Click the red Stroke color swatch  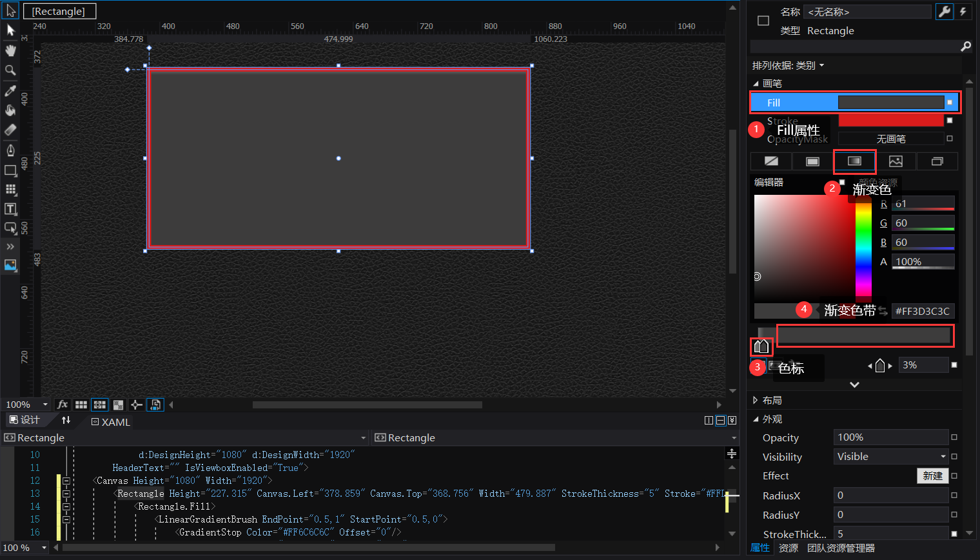pos(890,121)
